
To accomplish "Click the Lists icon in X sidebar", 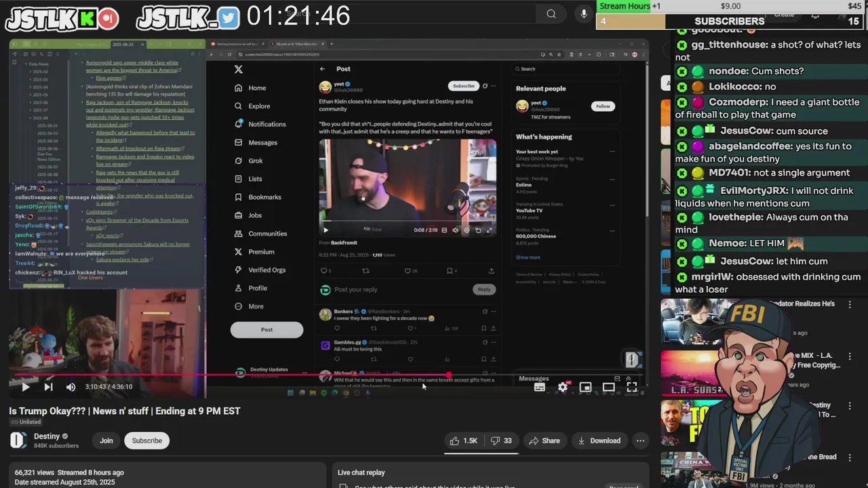I will [x=238, y=179].
